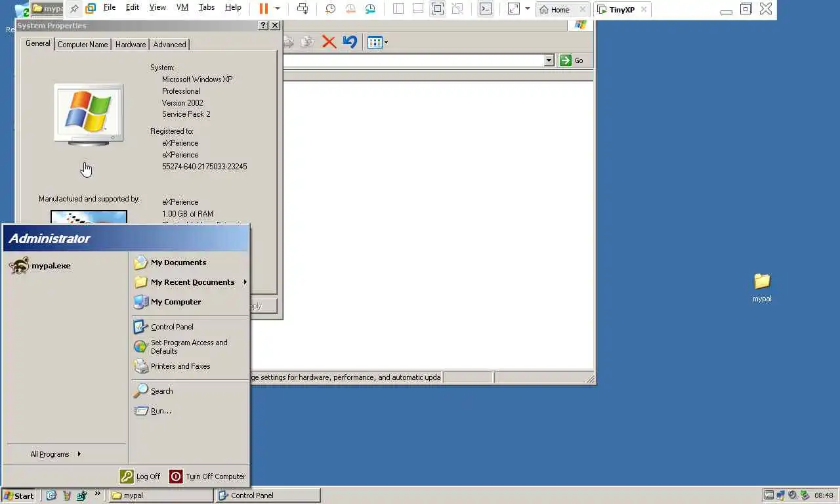840x504 pixels.
Task: Click the stretch guest display icon
Action: (513, 9)
